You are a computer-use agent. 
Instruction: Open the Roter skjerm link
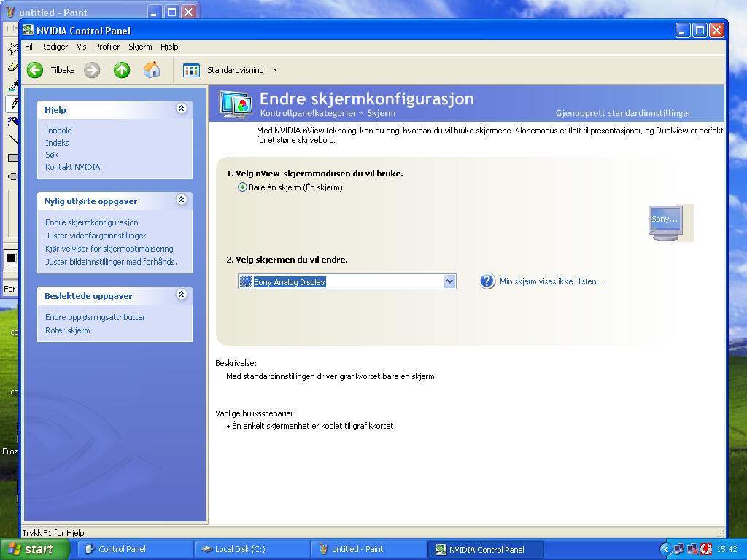click(68, 330)
